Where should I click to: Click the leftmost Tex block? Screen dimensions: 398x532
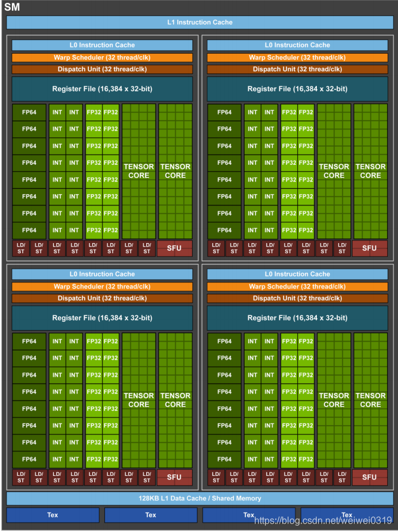53,515
